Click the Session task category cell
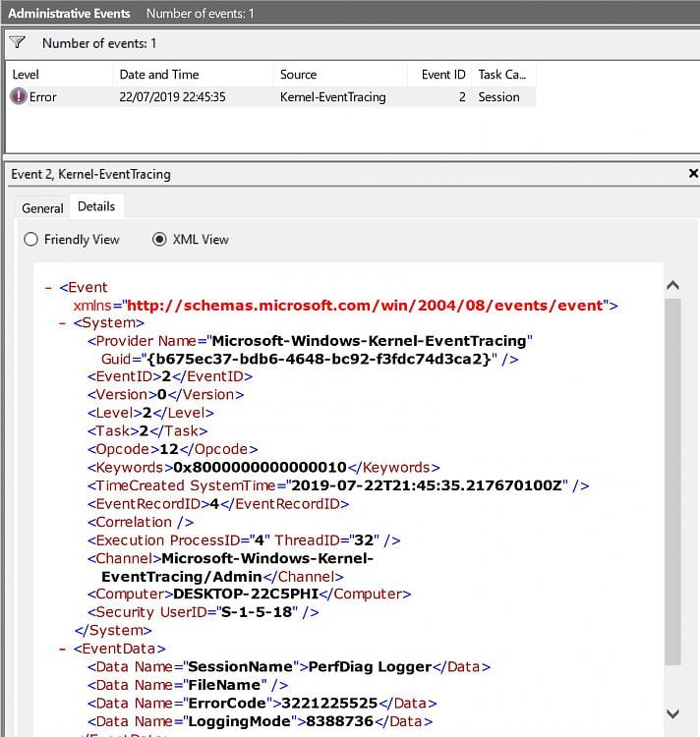This screenshot has height=737, width=700. click(x=498, y=97)
